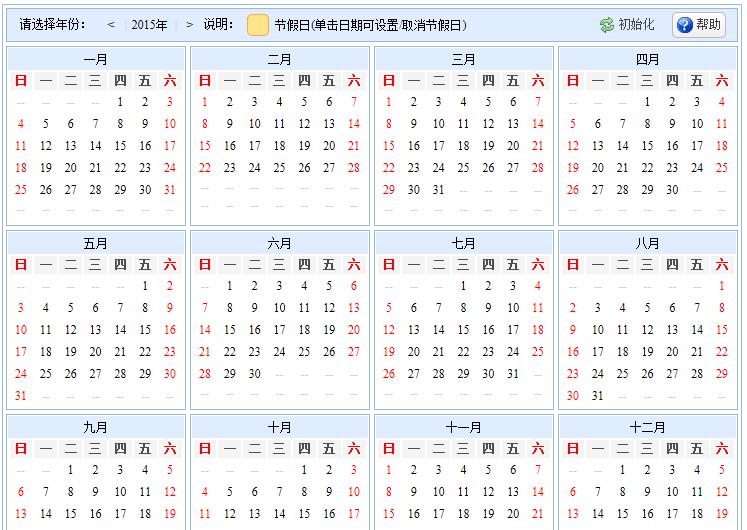This screenshot has width=747, height=530.
Task: Select date 4 in 四月 calendar
Action: 722,102
